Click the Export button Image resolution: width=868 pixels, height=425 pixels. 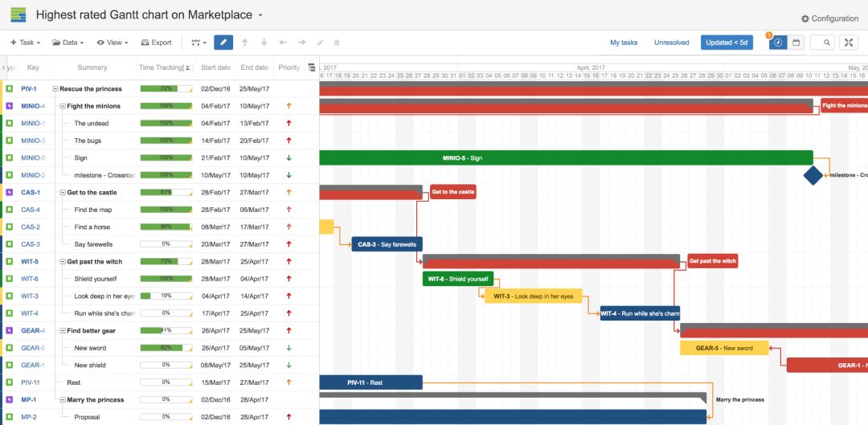(x=156, y=43)
